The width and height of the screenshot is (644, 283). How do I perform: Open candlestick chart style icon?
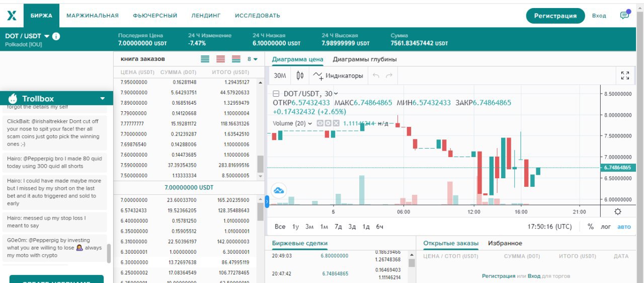pyautogui.click(x=300, y=76)
